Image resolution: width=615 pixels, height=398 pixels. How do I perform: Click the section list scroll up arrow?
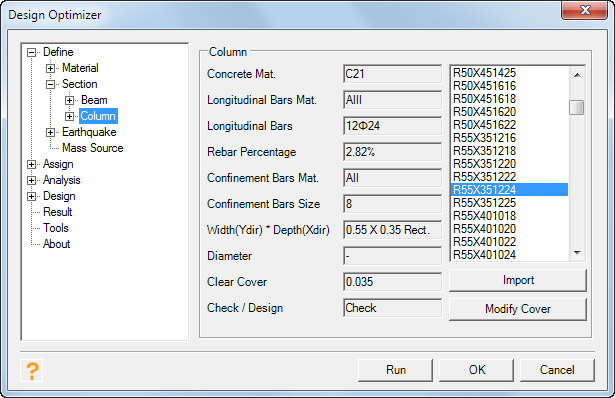click(577, 75)
